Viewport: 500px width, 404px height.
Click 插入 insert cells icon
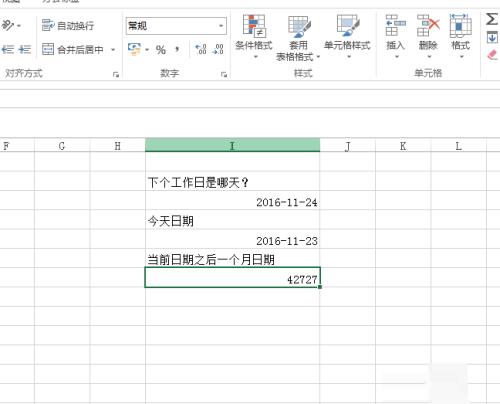[395, 26]
